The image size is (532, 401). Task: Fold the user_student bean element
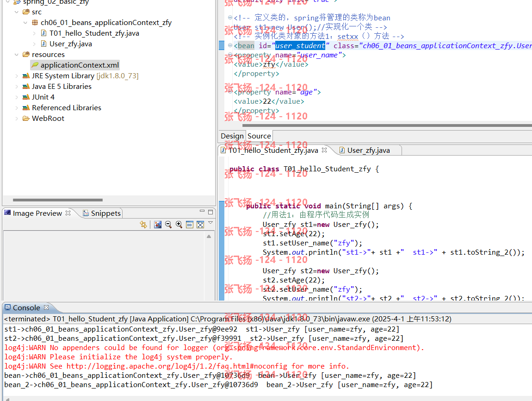[230, 45]
